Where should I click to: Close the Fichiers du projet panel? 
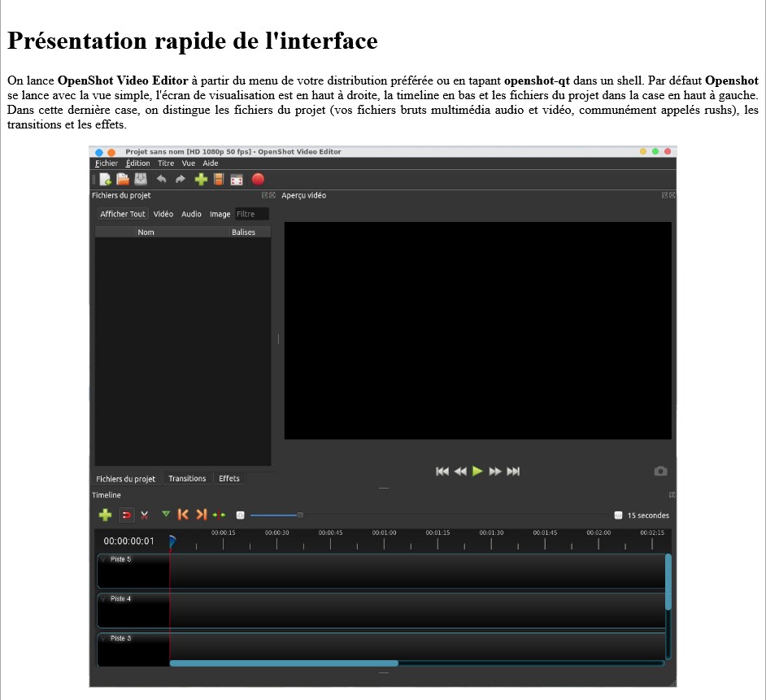coord(272,195)
